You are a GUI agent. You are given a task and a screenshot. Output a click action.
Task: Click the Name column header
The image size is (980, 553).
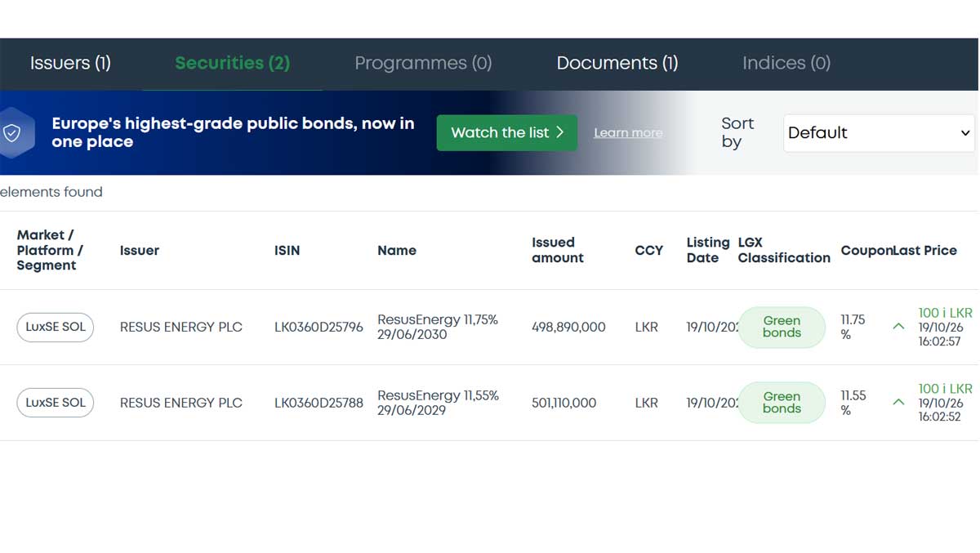397,250
